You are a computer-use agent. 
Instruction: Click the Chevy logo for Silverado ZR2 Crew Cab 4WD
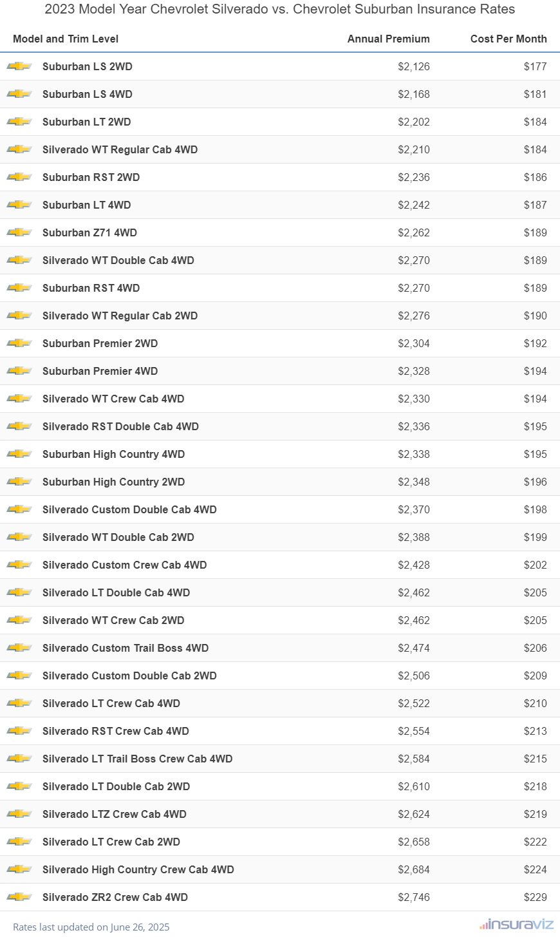click(x=19, y=897)
